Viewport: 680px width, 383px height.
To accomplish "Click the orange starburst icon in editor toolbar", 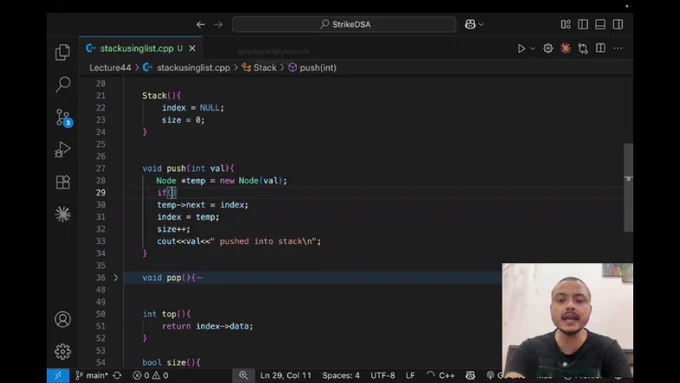I will [566, 48].
